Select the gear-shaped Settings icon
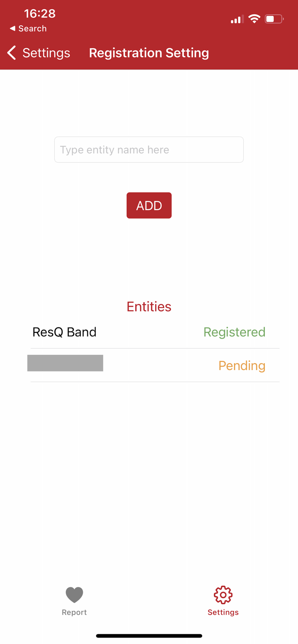 [x=223, y=595]
